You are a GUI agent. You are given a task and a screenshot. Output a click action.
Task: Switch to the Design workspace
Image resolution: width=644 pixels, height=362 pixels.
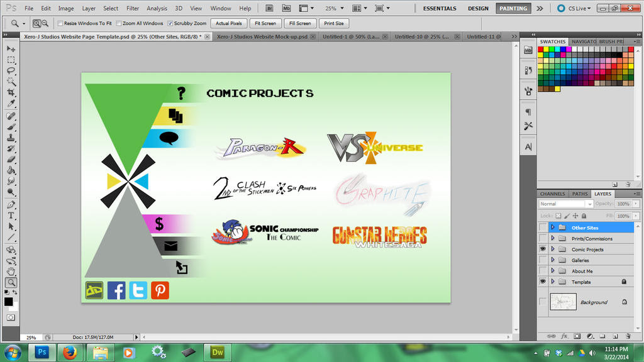(478, 8)
